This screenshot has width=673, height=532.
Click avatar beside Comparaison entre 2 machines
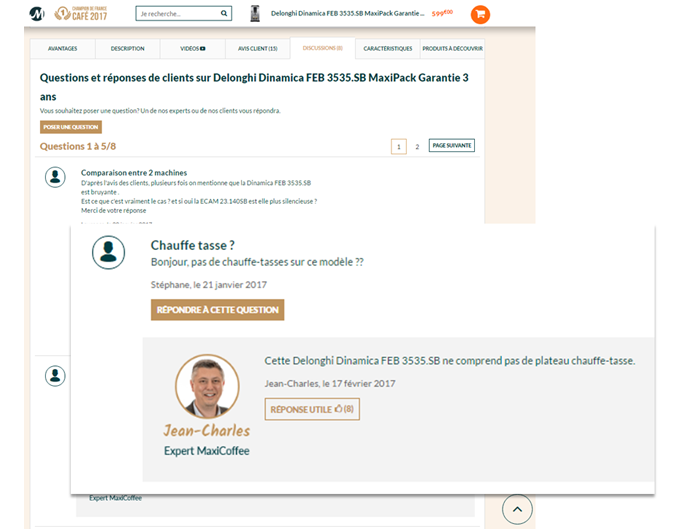55,177
